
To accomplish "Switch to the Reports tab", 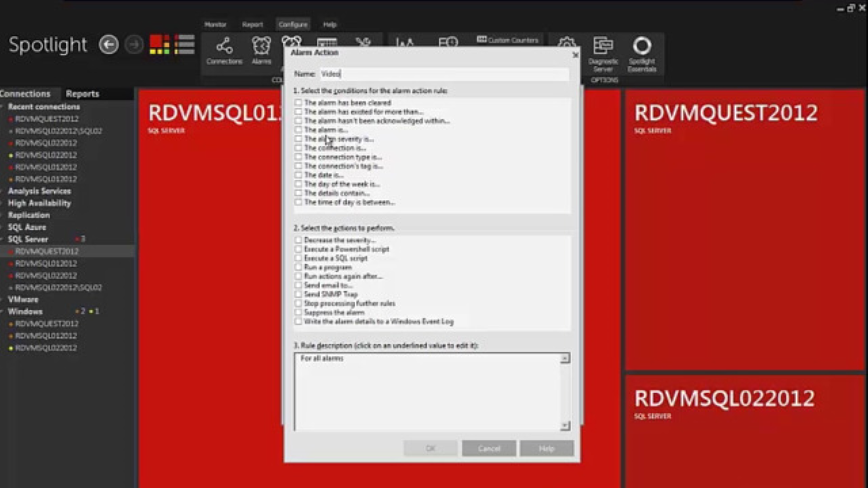I will [x=82, y=94].
